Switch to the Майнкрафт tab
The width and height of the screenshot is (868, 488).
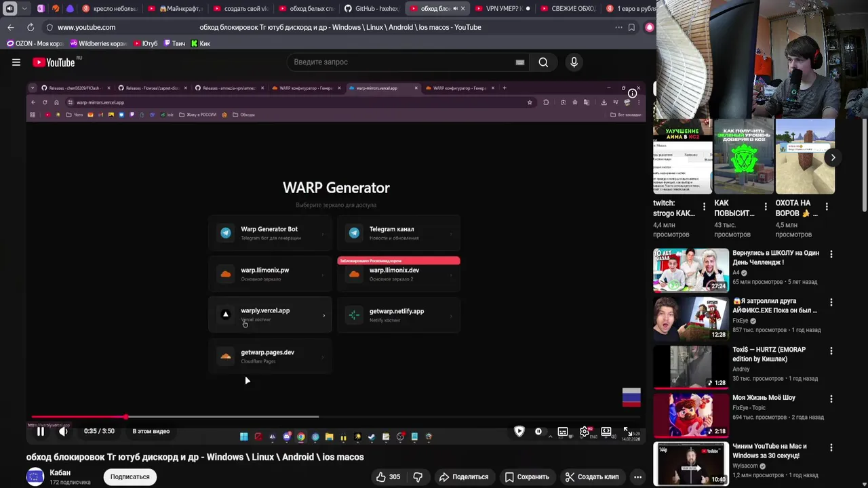pyautogui.click(x=176, y=9)
